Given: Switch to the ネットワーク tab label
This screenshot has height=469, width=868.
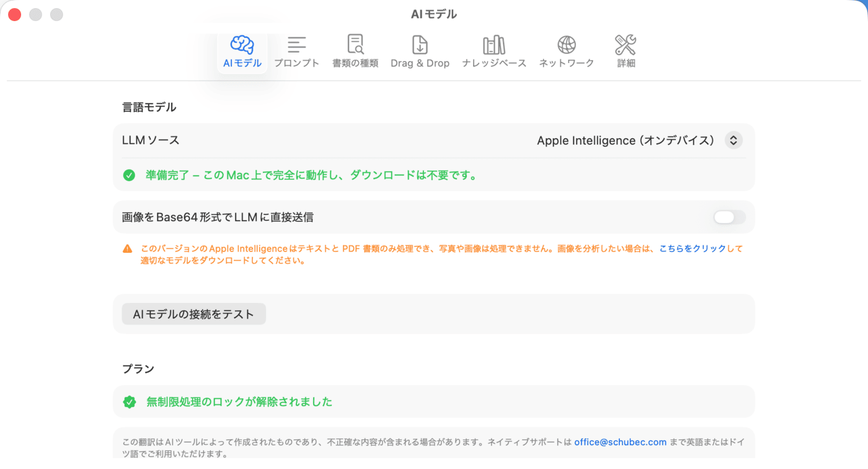Looking at the screenshot, I should tap(567, 63).
